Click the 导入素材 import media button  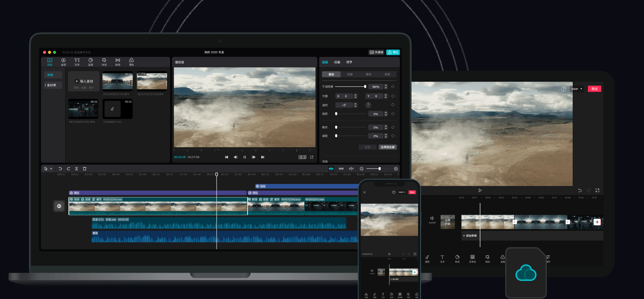[x=84, y=81]
